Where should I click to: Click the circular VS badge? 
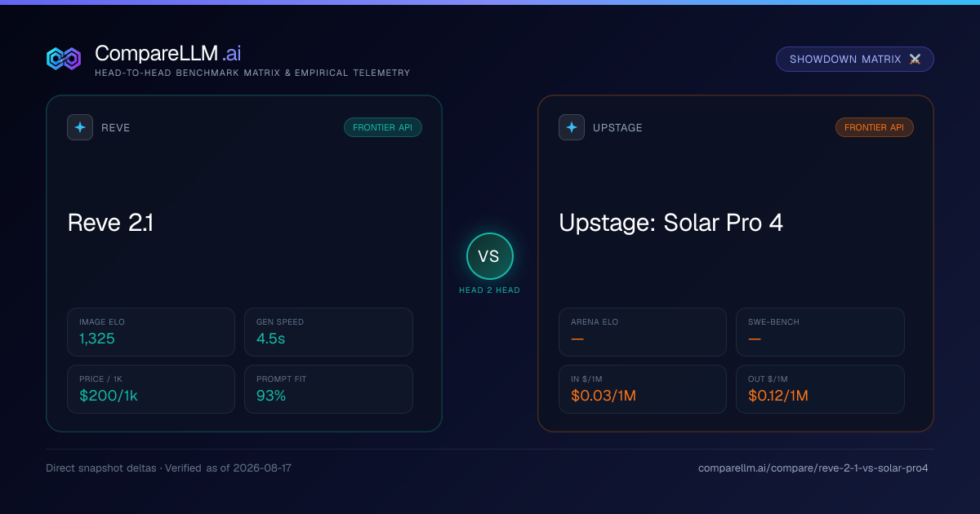click(489, 256)
